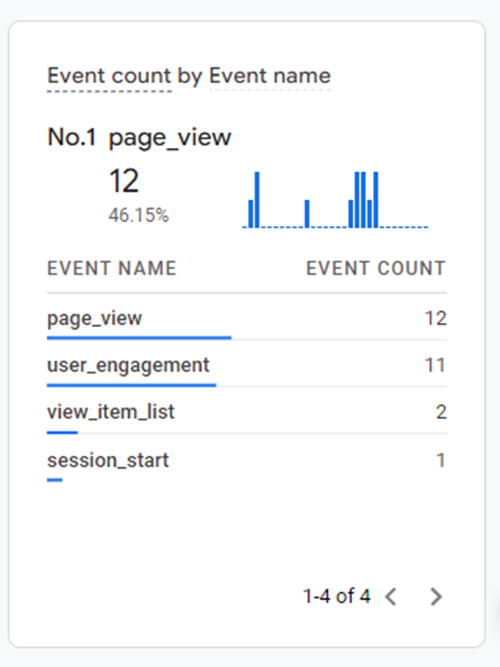Click the 46.15% percentage value
The image size is (500, 667).
pyautogui.click(x=139, y=215)
